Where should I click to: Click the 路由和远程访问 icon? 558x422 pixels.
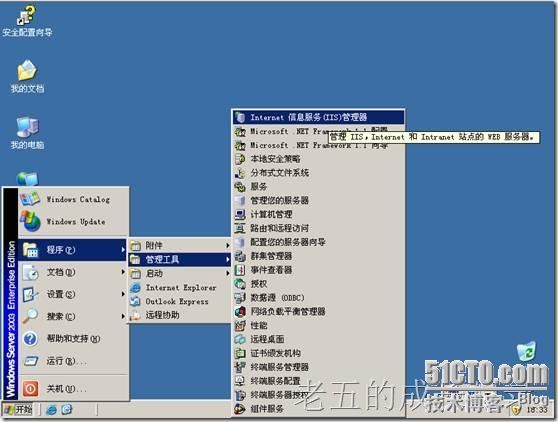coord(240,228)
